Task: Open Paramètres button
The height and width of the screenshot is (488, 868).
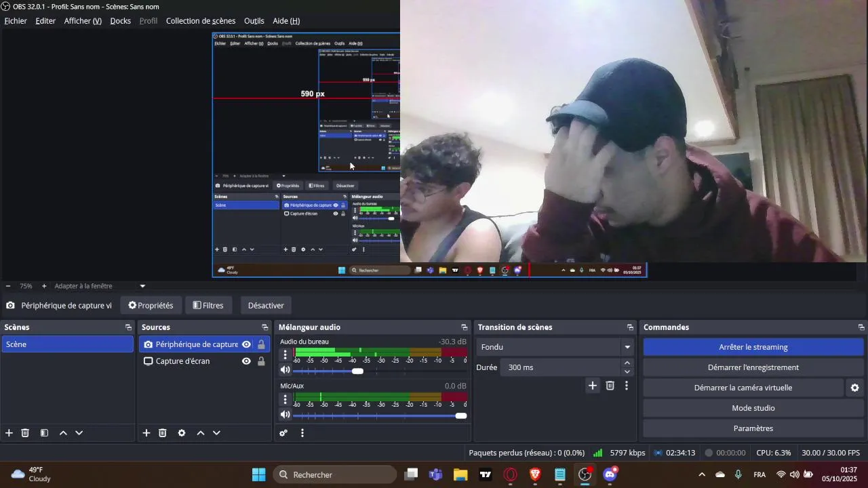Action: point(753,428)
